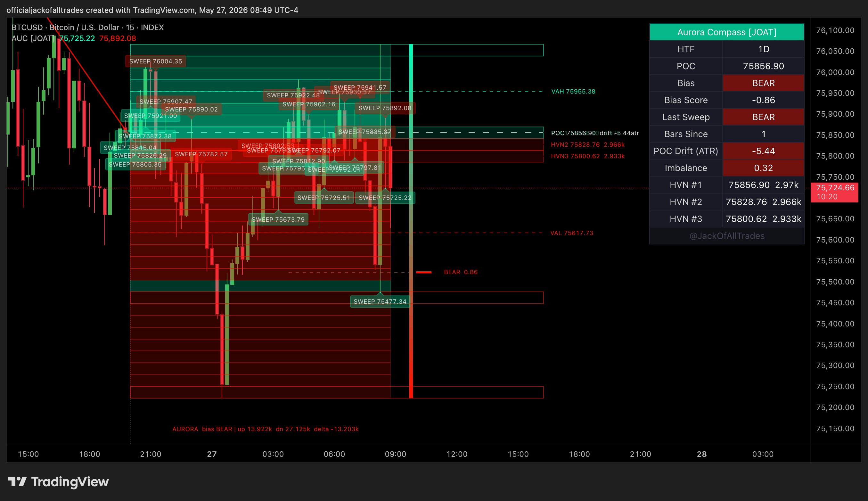Click the BEAR cell in Last Sweep row
The image size is (868, 501).
(763, 117)
